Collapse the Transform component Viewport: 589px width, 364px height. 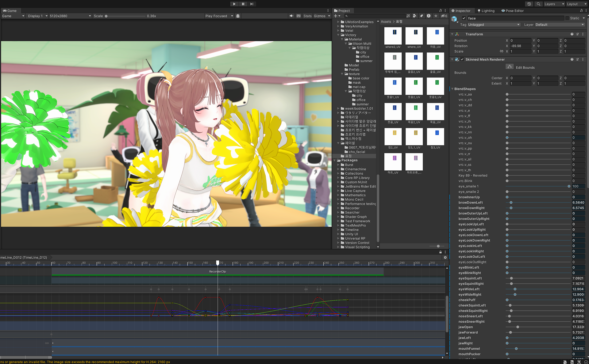[452, 34]
